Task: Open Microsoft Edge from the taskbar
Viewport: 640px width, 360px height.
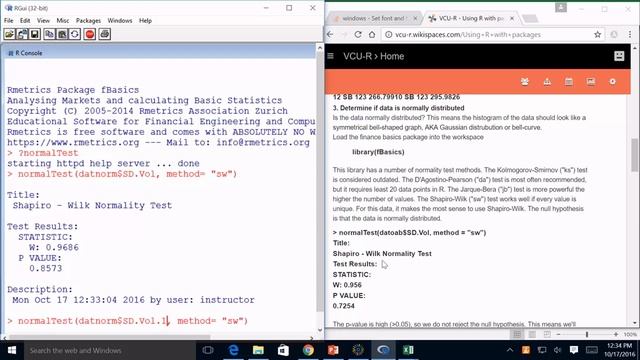Action: click(x=233, y=350)
